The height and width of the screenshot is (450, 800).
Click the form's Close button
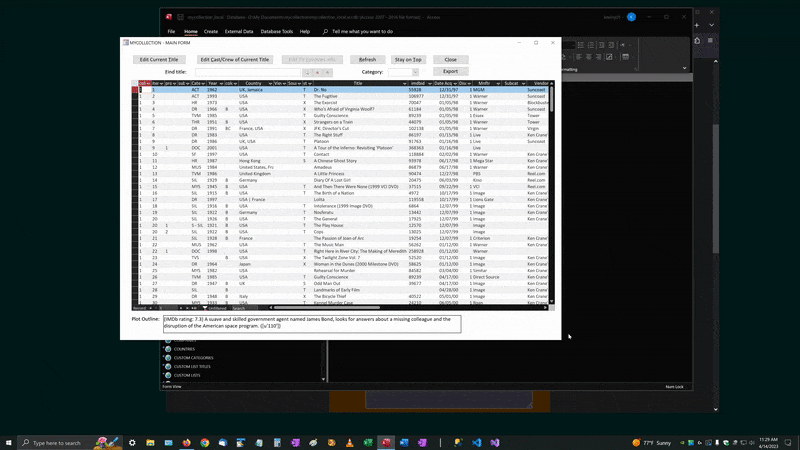451,60
